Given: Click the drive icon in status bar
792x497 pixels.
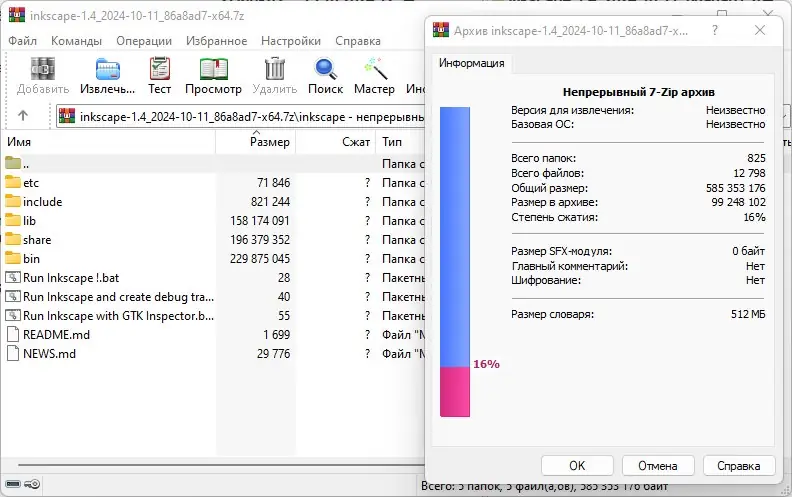Looking at the screenshot, I should (x=13, y=484).
